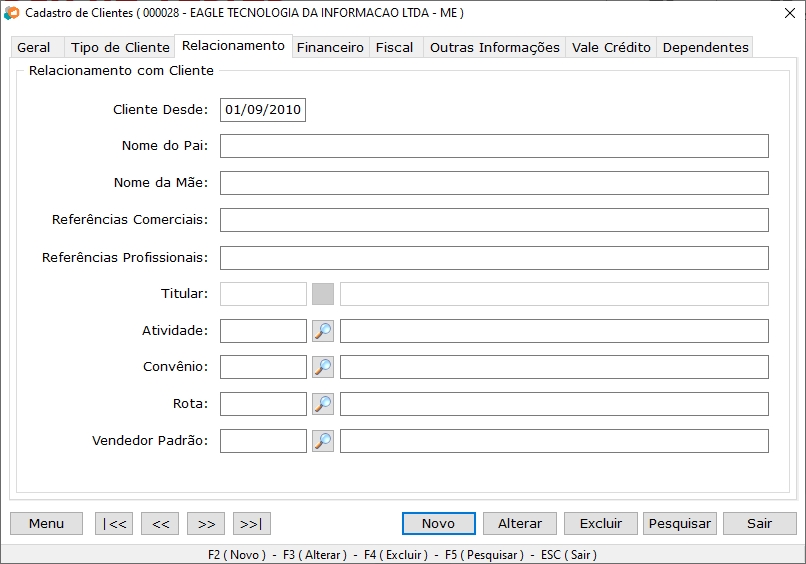Open the Rota lookup magnifier icon

tap(323, 404)
